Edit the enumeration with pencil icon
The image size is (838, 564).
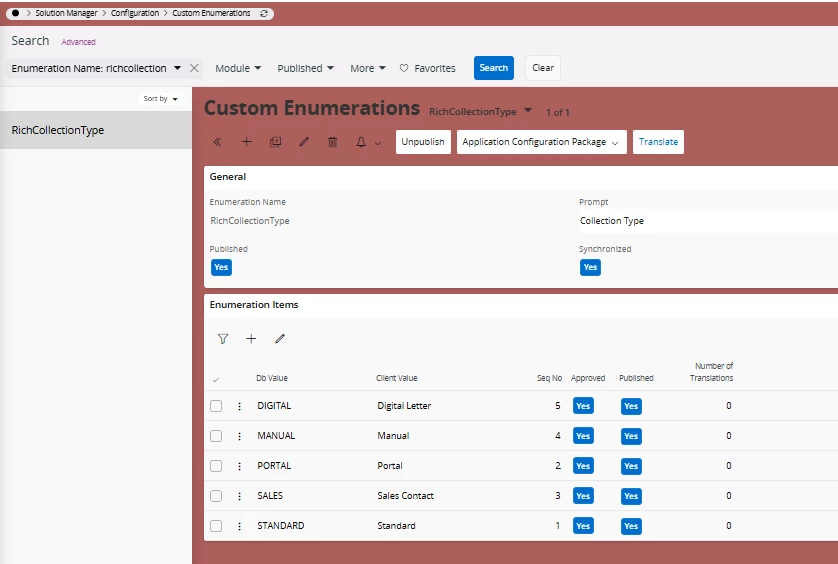click(304, 142)
